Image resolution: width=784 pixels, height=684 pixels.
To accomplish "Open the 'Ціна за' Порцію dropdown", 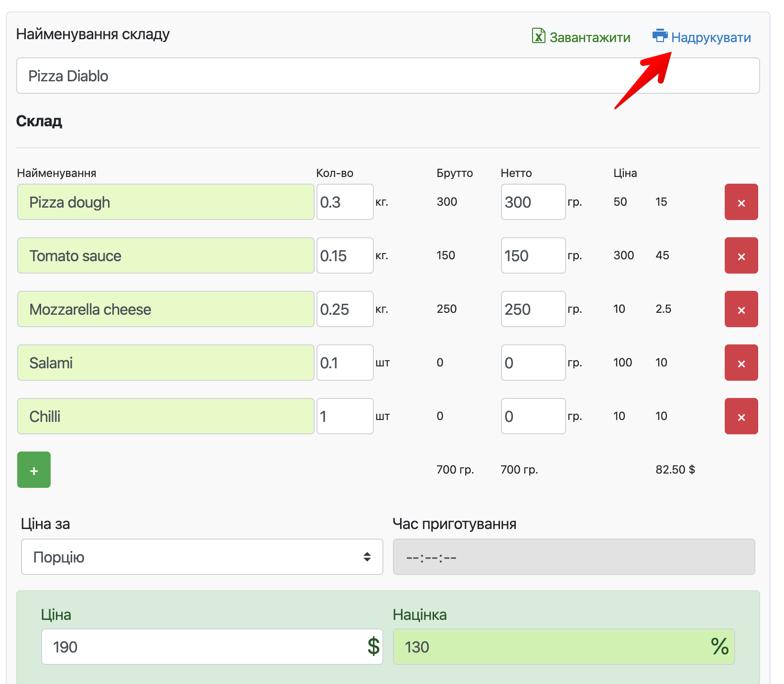I will click(202, 557).
